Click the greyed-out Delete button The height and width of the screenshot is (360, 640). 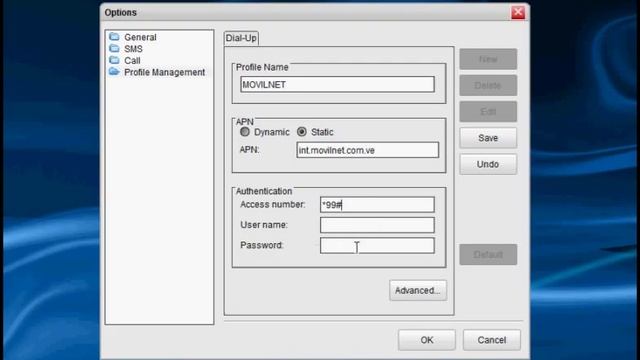coord(488,85)
